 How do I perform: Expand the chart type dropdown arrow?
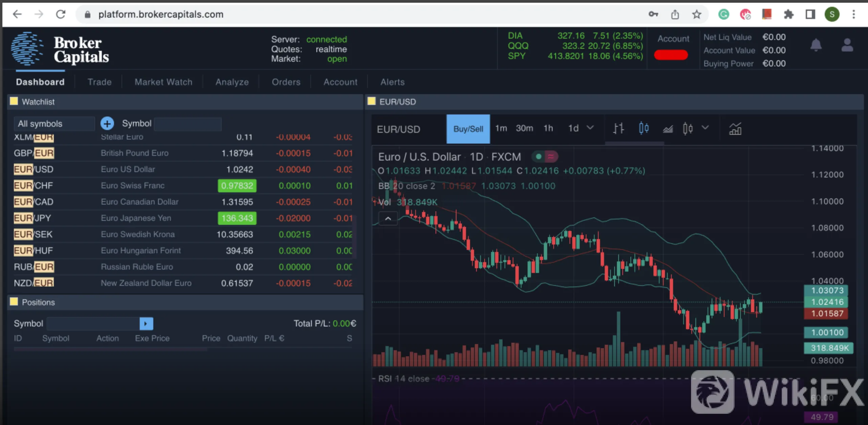[705, 128]
